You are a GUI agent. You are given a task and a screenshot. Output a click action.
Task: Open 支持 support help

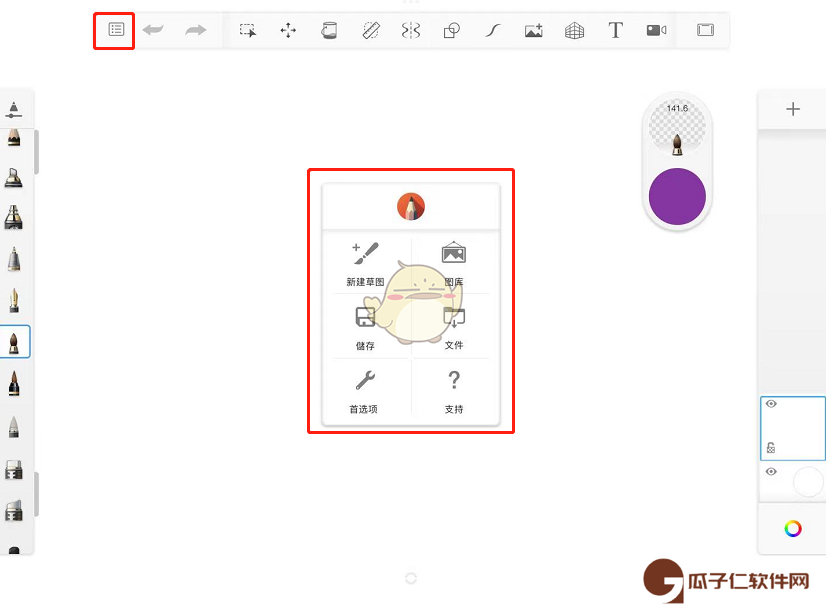pos(454,392)
